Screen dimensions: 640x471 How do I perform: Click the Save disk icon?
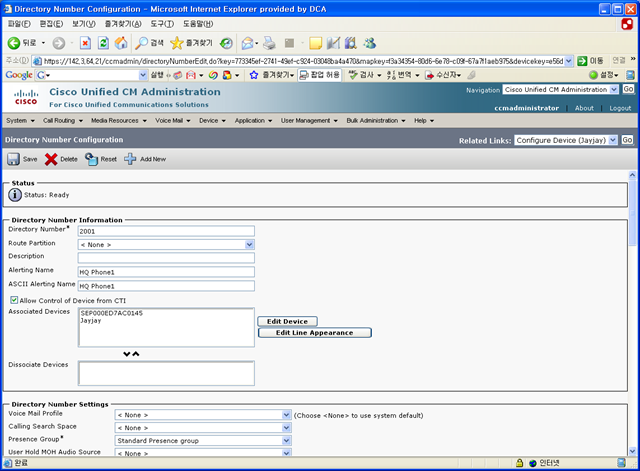pos(13,159)
